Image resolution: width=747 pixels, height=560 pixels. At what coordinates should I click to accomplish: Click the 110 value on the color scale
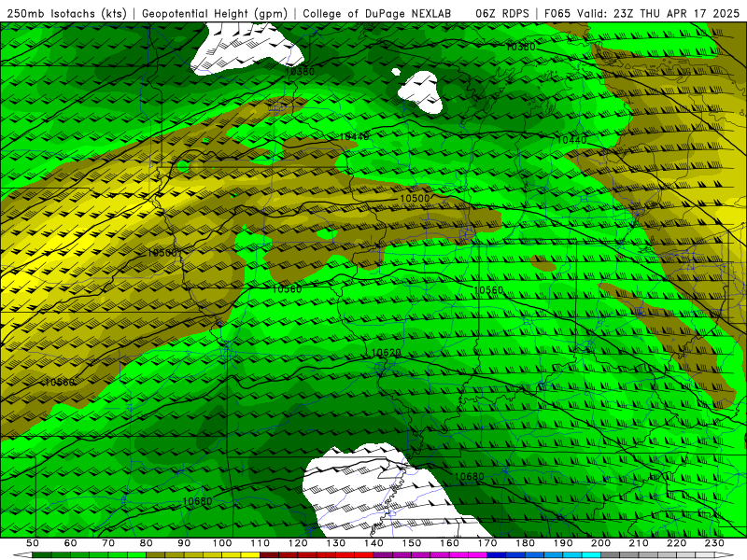pyautogui.click(x=261, y=543)
